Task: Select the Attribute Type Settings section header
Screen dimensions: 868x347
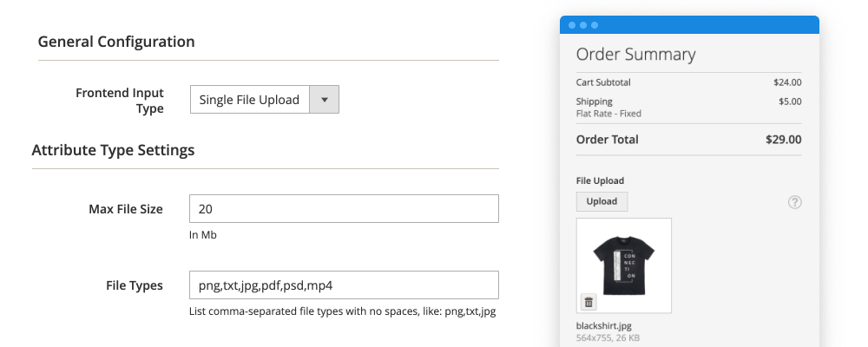Action: point(113,150)
